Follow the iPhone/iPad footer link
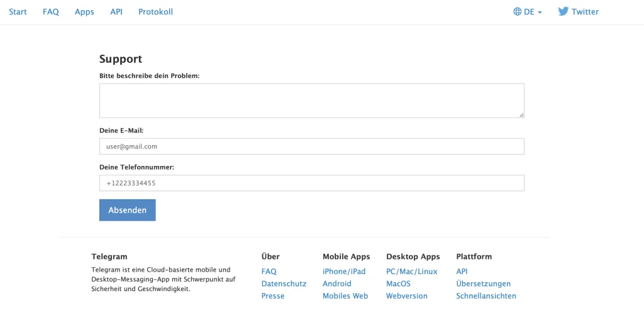The height and width of the screenshot is (332, 644). (344, 272)
